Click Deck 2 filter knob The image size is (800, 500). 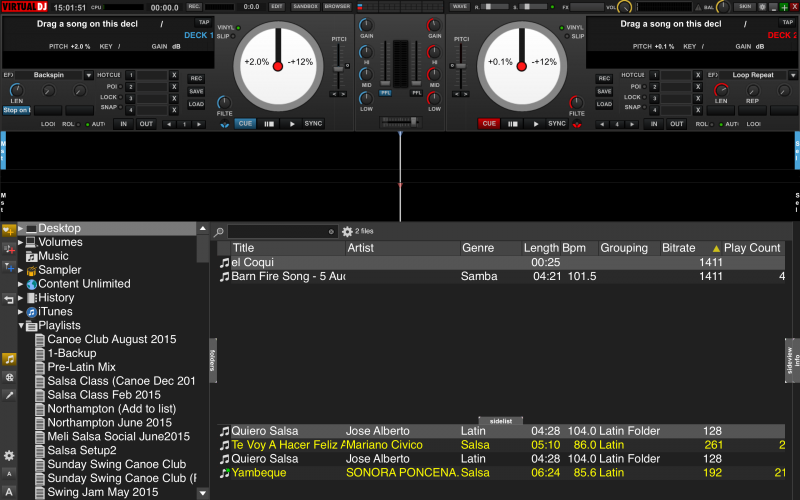(576, 103)
